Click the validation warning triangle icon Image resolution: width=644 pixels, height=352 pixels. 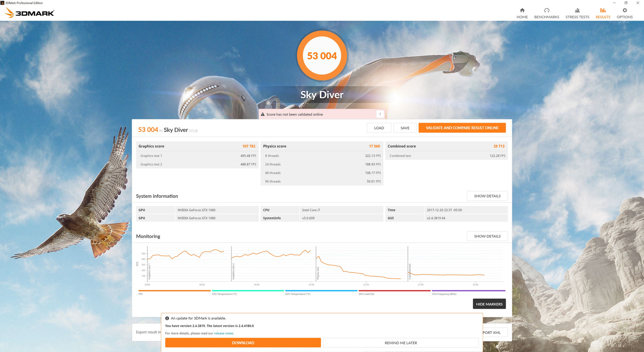263,114
